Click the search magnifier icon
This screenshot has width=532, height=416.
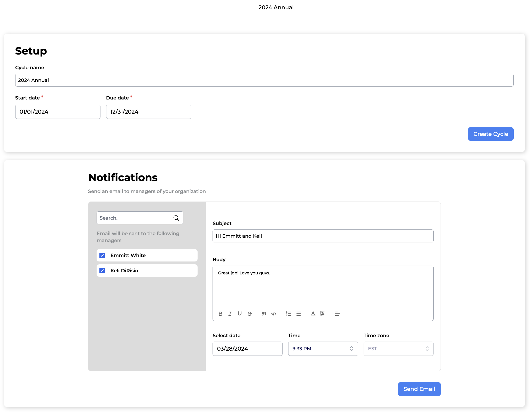(x=176, y=218)
